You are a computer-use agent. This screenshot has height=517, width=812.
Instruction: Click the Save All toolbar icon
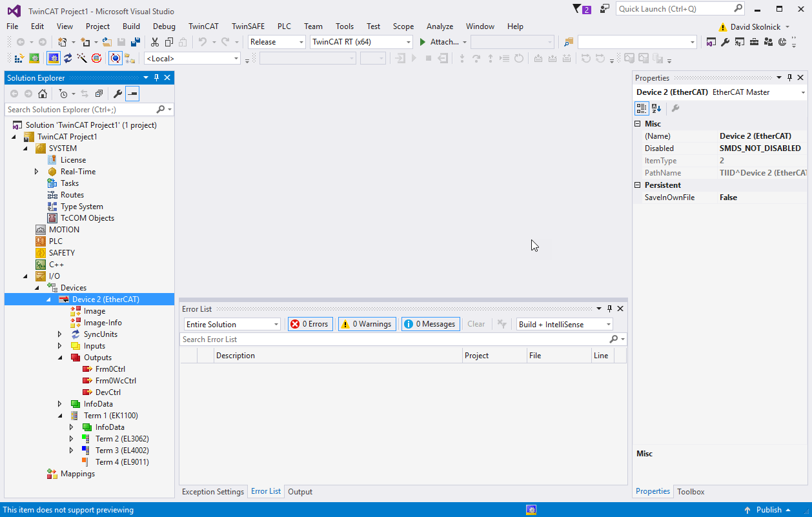[136, 42]
